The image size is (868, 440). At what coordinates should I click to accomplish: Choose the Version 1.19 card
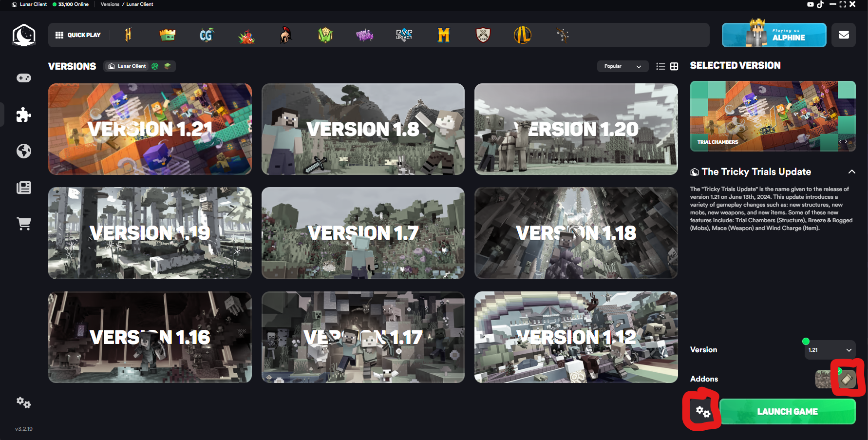pos(150,233)
